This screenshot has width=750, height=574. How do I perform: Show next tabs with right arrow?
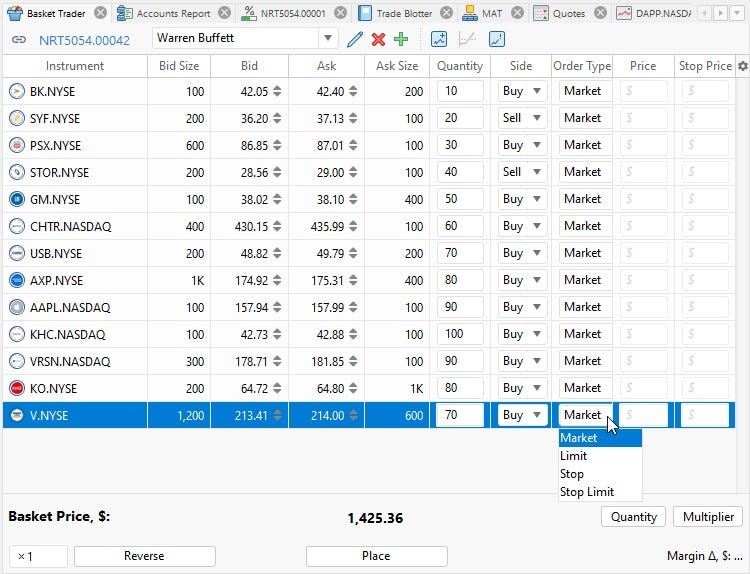pos(720,13)
